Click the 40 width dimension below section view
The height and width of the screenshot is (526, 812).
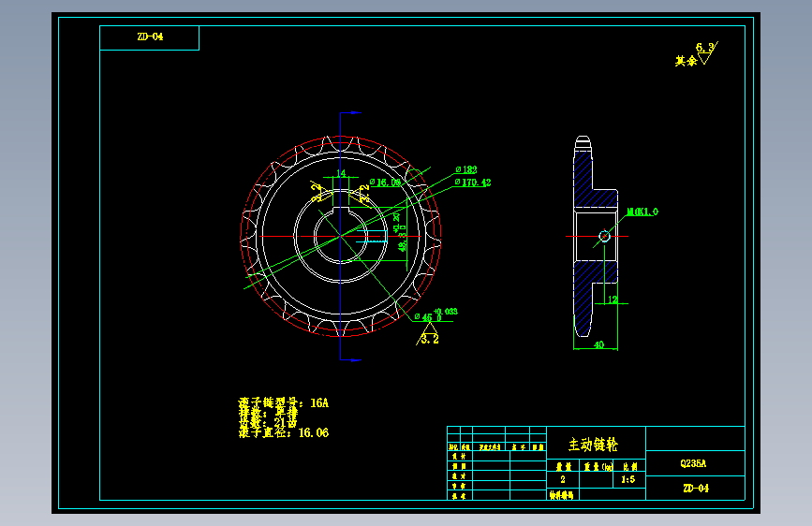pyautogui.click(x=598, y=344)
